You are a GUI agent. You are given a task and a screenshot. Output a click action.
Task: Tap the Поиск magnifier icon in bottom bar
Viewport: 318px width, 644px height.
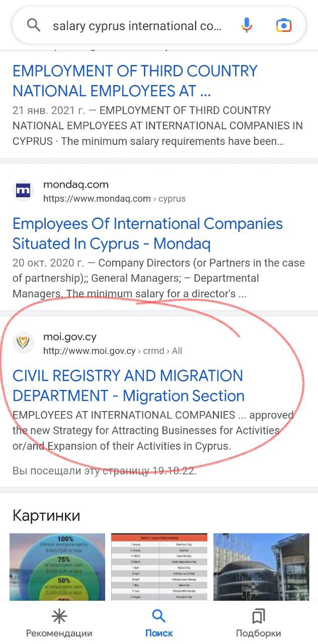(x=158, y=616)
